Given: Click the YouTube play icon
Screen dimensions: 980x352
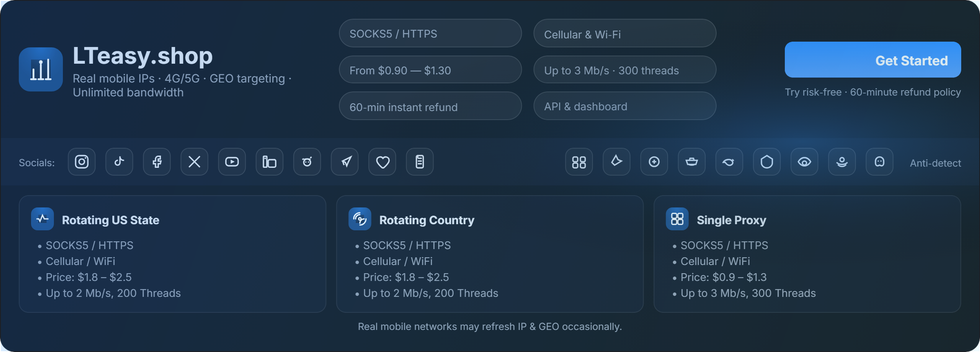Looking at the screenshot, I should (x=232, y=162).
